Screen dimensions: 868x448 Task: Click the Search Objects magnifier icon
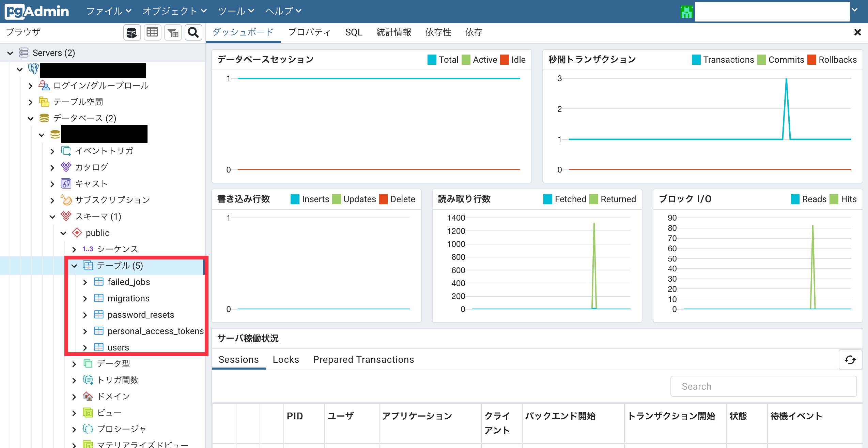pos(193,33)
